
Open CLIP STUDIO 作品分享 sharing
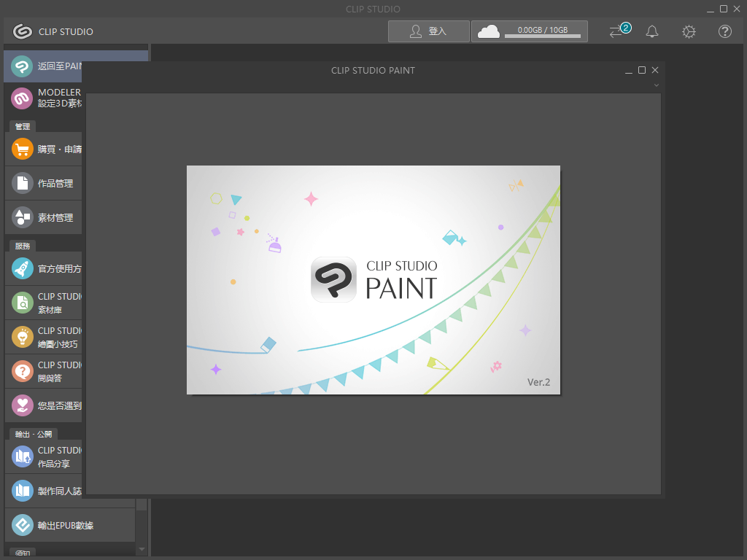(22, 456)
